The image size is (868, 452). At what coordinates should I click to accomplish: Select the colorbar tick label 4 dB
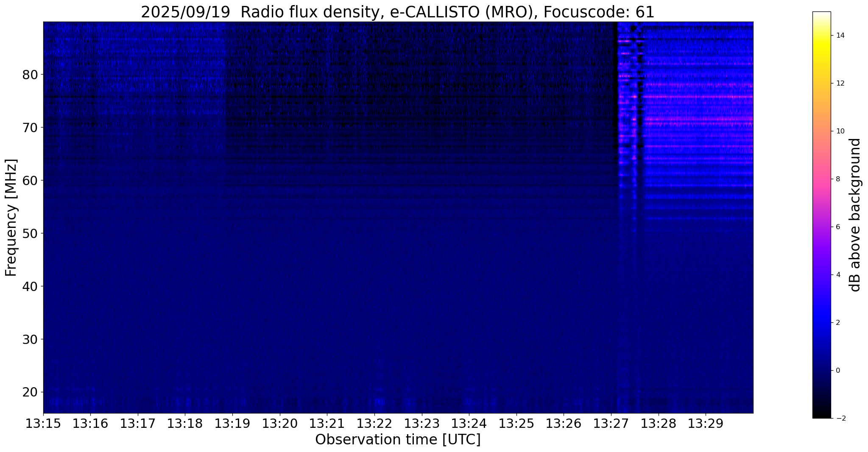click(x=837, y=275)
